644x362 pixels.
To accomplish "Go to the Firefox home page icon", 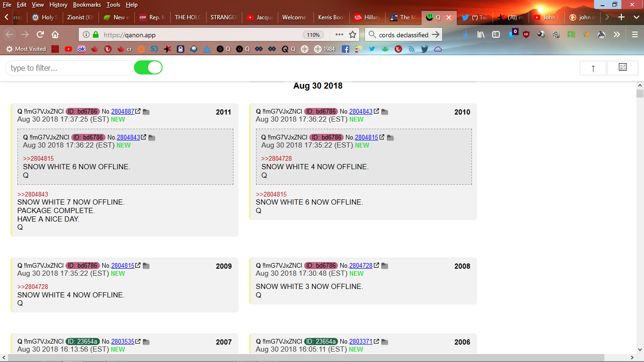I will [x=55, y=34].
